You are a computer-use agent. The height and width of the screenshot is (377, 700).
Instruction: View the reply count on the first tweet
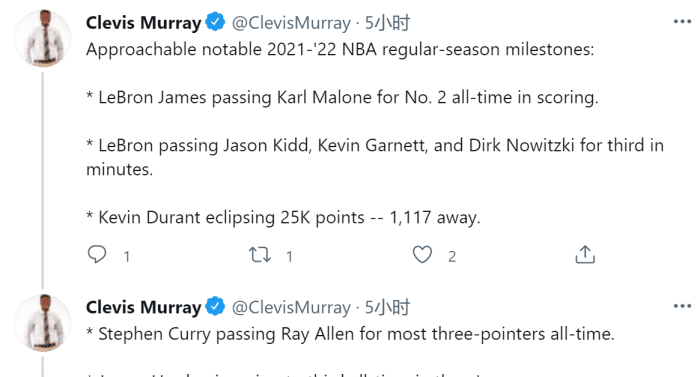(x=127, y=256)
